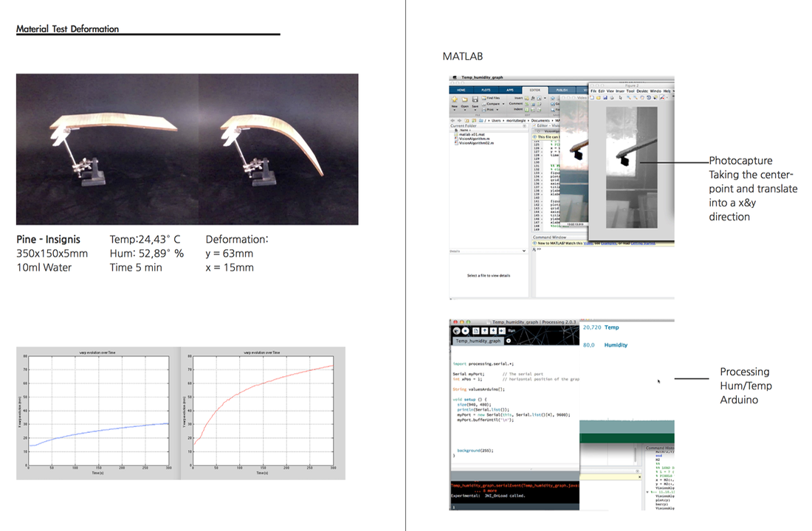Screen dimensions: 812x531
Task: Click Users in the MATLAB folder path
Action: click(496, 121)
